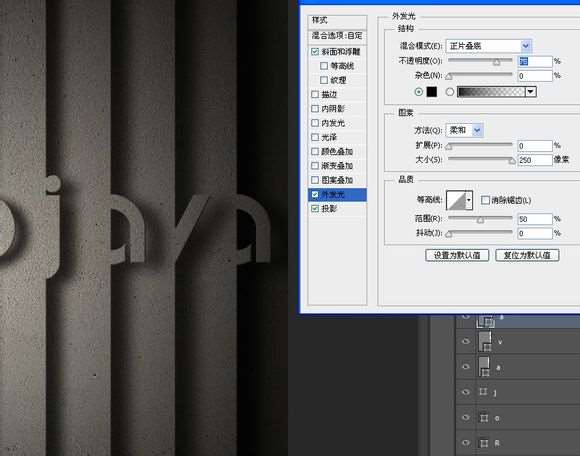Click the 'v' layer thumbnail icon
Screen dimensions: 580x456
click(485, 341)
